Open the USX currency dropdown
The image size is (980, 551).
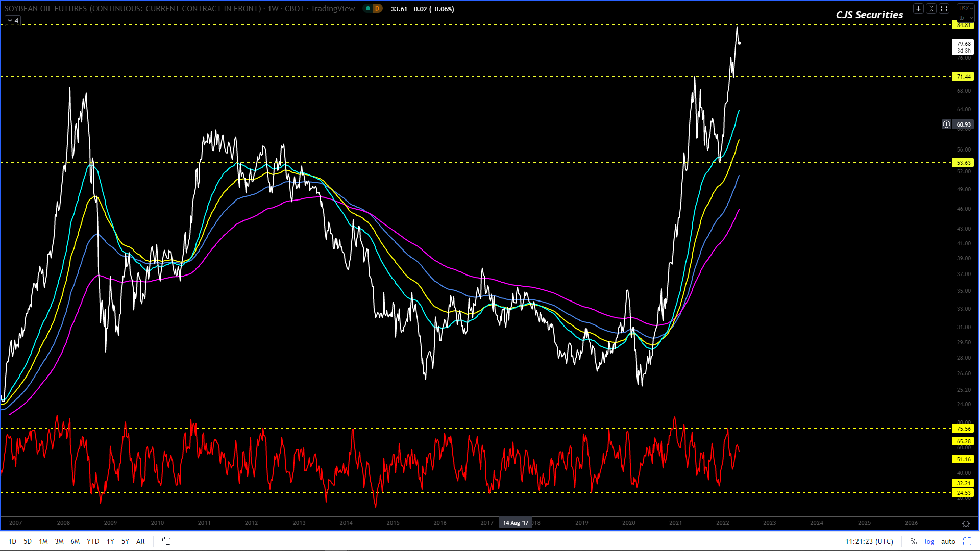(x=965, y=8)
